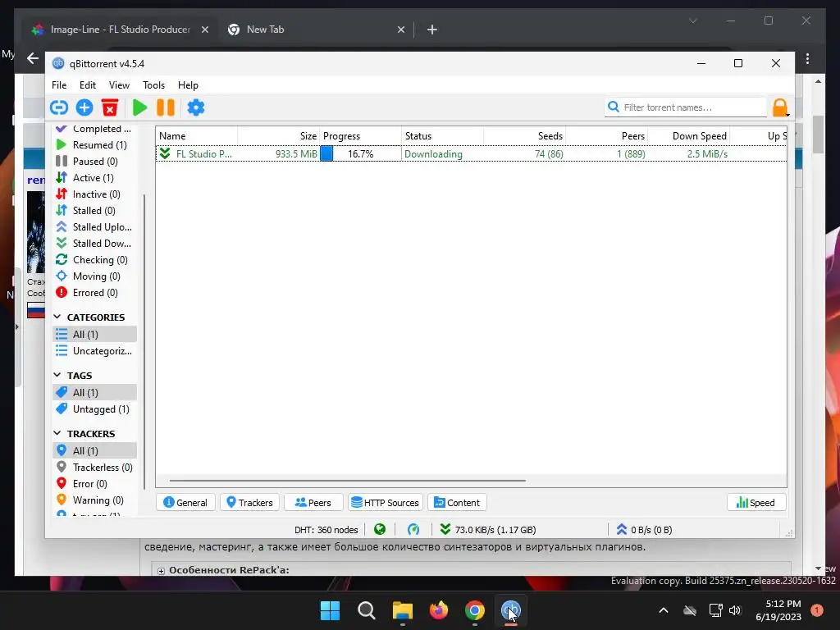Screen dimensions: 840x630
Task: Sort by the Progress column header
Action: (x=361, y=136)
